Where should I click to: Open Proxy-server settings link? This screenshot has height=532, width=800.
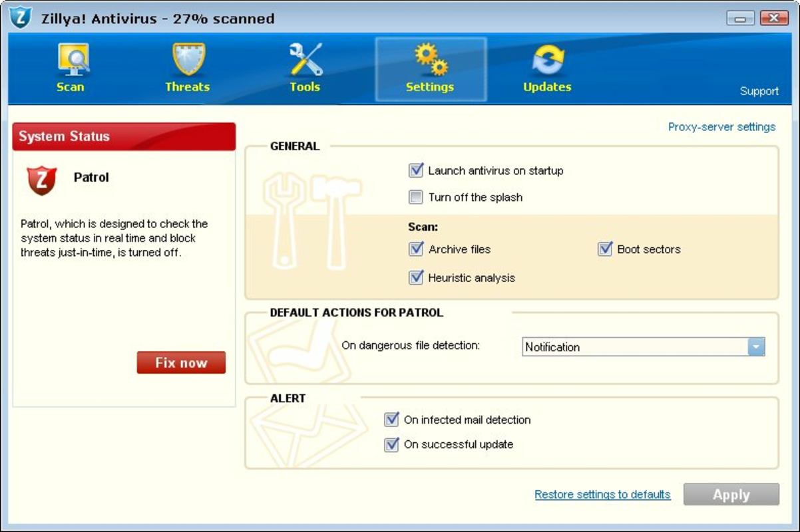pos(722,126)
